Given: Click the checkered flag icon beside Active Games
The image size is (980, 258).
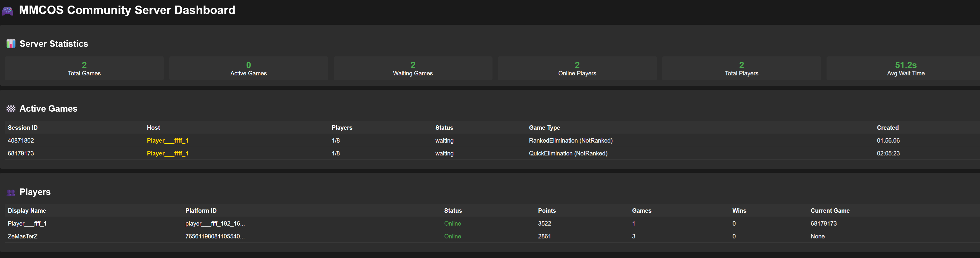Looking at the screenshot, I should click(11, 109).
